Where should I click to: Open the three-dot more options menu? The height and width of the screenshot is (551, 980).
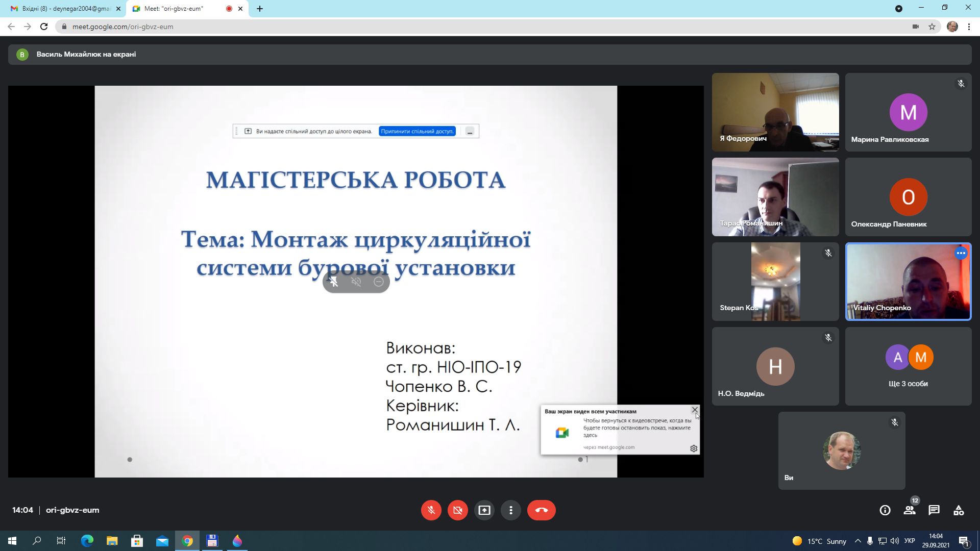pos(510,510)
